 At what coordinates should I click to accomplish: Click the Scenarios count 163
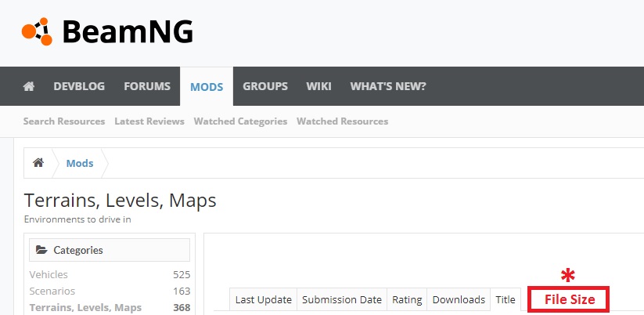pyautogui.click(x=182, y=291)
